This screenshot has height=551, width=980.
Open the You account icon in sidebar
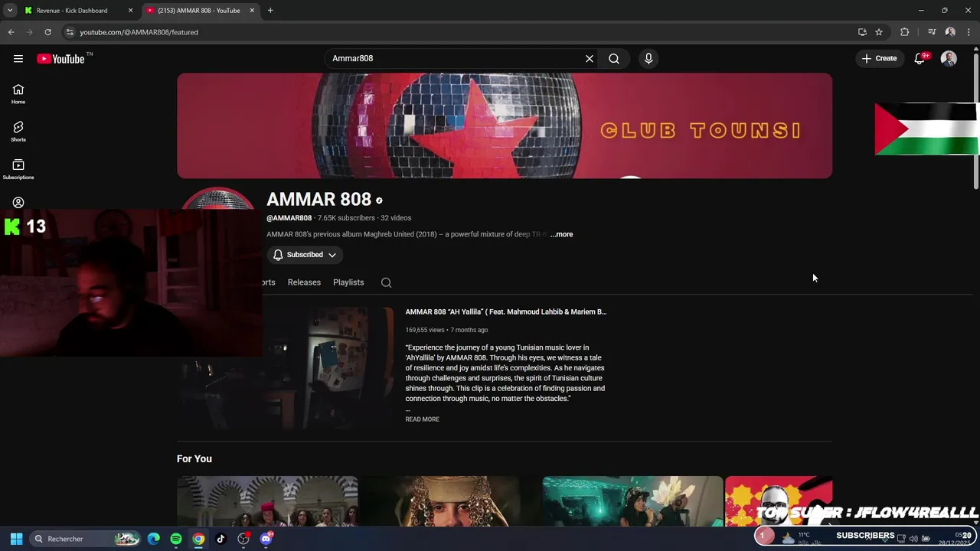[18, 203]
